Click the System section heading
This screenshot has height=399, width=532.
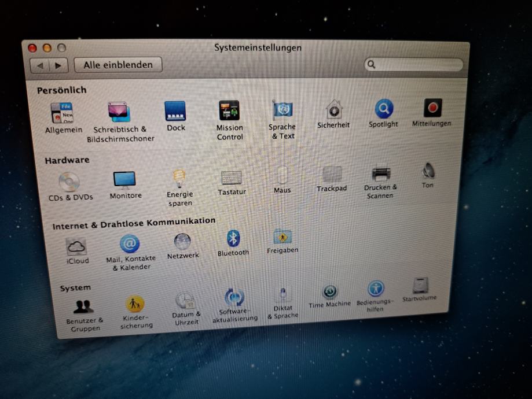click(75, 288)
